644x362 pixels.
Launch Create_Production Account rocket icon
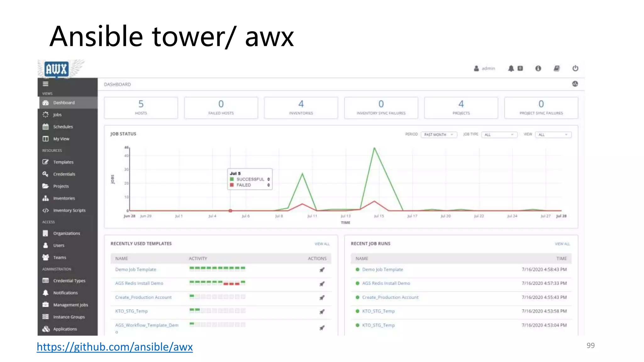click(x=322, y=298)
